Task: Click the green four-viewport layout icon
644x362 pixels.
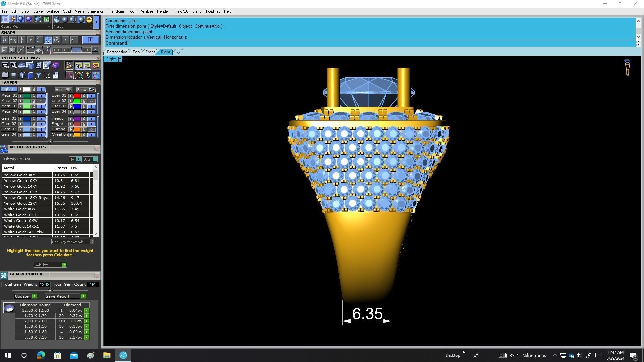Action: (46, 19)
